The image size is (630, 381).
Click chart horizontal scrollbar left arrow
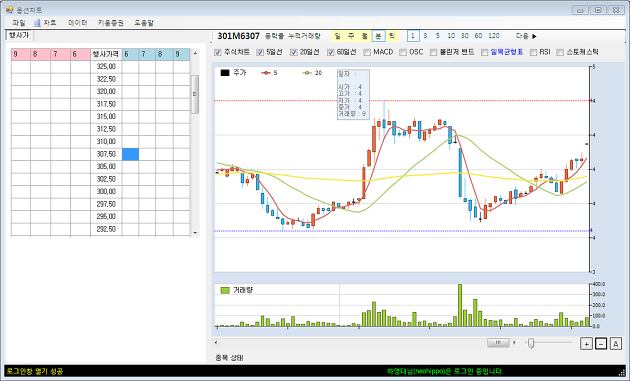point(216,343)
